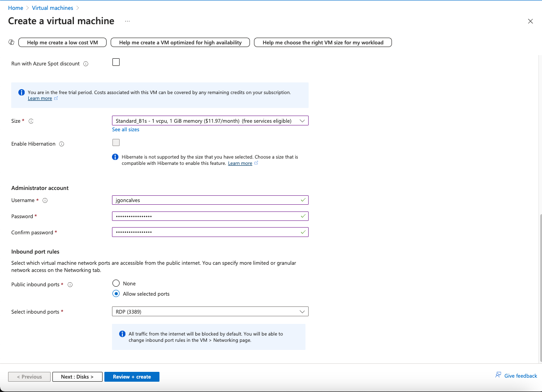Show info tooltip for Username field
Image resolution: width=542 pixels, height=392 pixels.
pyautogui.click(x=45, y=200)
